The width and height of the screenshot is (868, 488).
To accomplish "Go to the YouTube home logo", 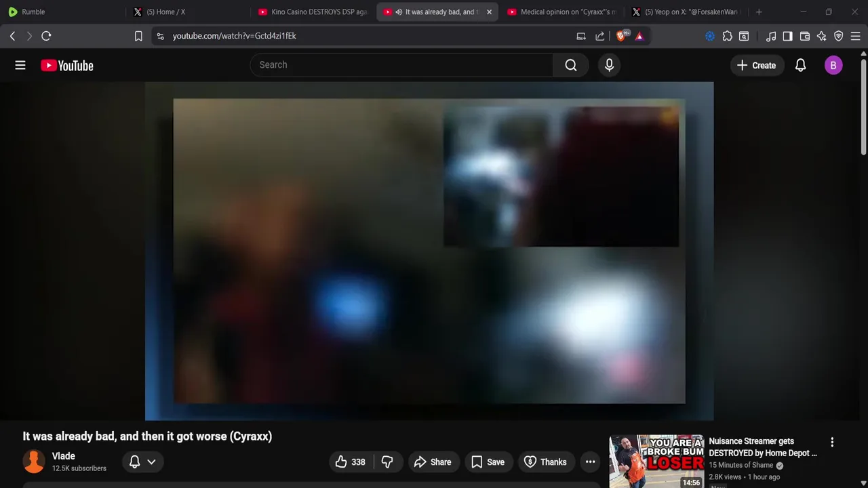I will click(66, 66).
